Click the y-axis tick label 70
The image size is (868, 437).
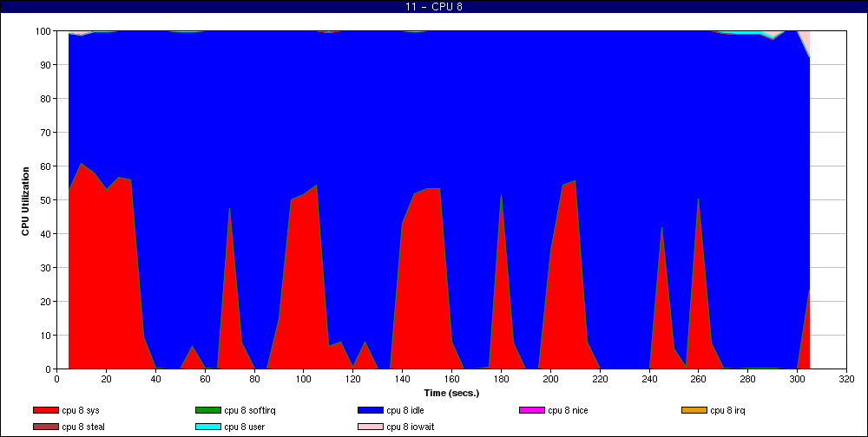click(x=47, y=133)
